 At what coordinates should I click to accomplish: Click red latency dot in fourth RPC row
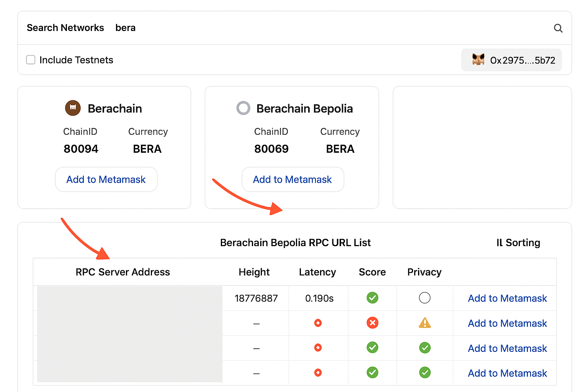tap(318, 372)
